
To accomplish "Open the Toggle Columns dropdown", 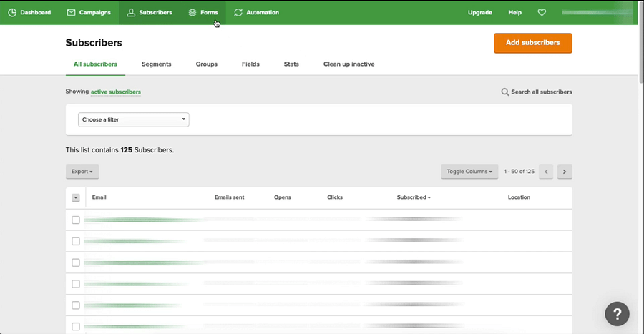I will [469, 172].
